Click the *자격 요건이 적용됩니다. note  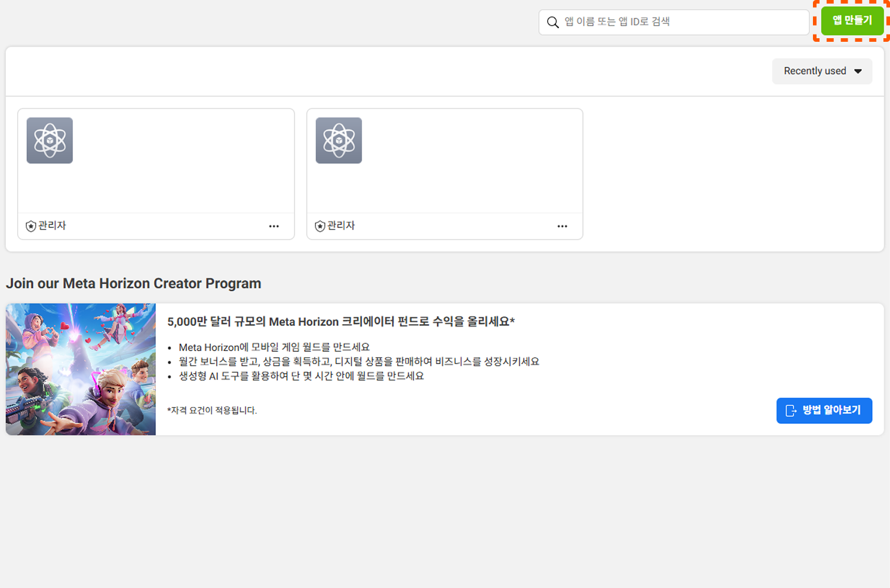212,410
